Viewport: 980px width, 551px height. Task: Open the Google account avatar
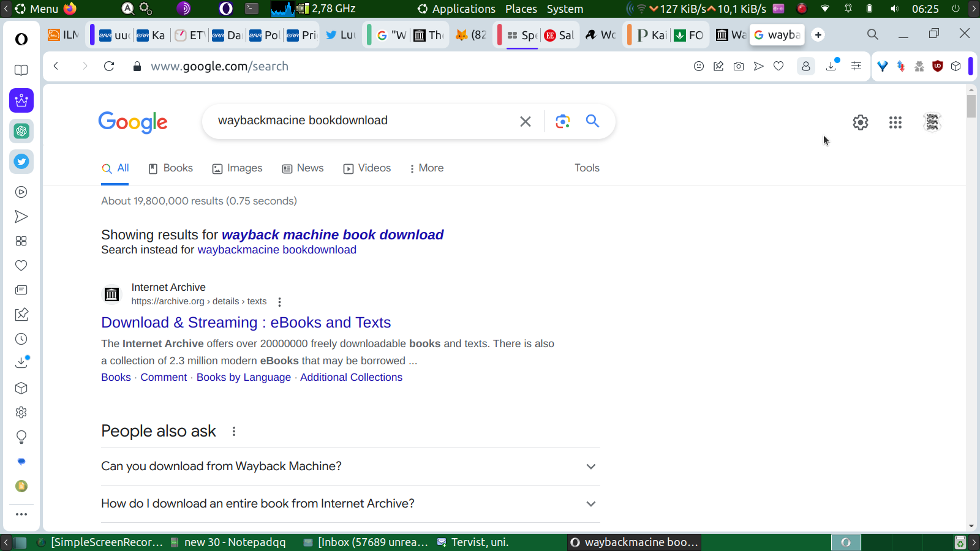pos(932,122)
